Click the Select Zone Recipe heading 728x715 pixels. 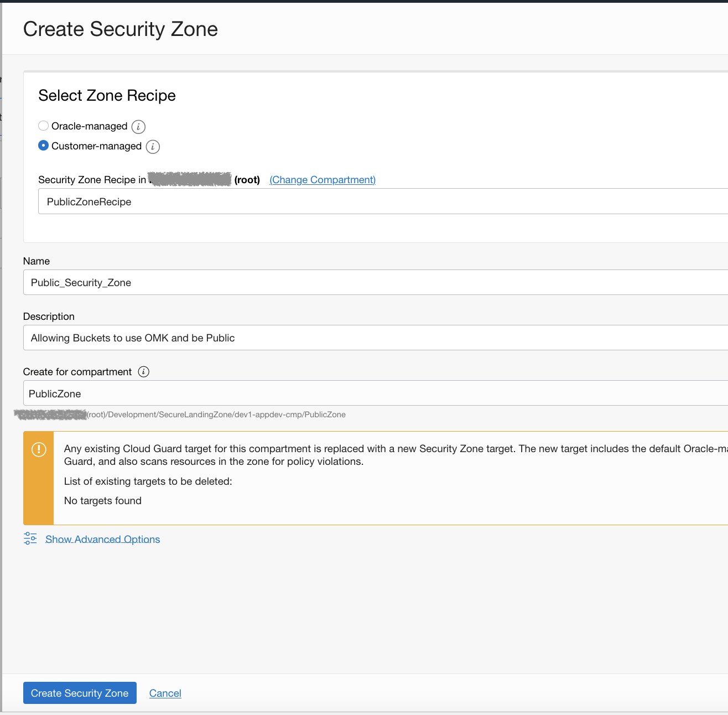(107, 96)
